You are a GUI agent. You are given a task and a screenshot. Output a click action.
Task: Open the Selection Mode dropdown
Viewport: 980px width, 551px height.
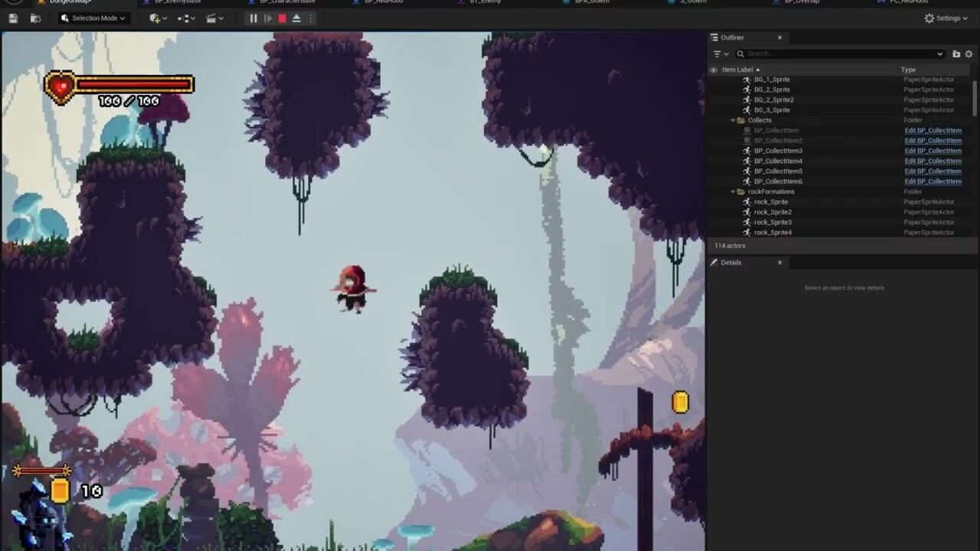coord(93,18)
